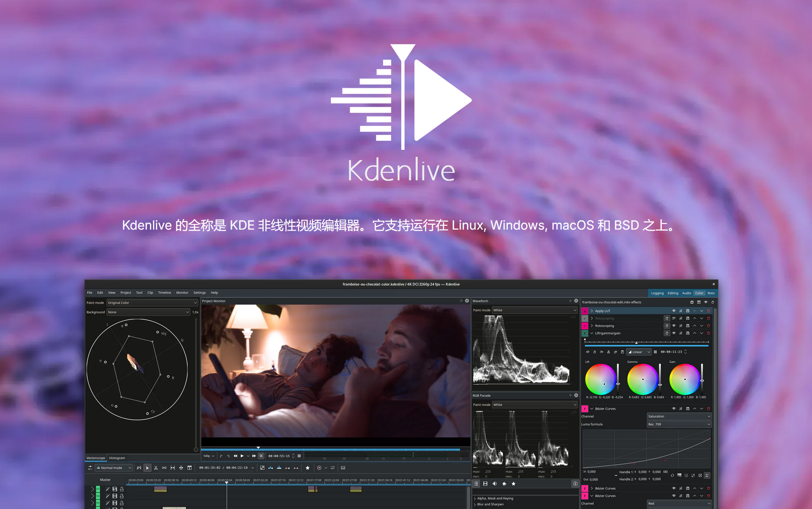
Task: Open favorite effects via the star icon
Action: coord(307,468)
